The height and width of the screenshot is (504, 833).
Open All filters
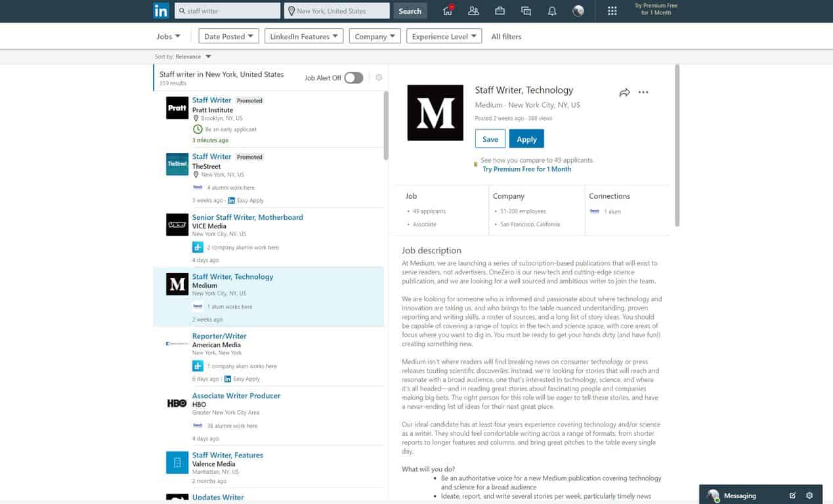[x=506, y=37]
